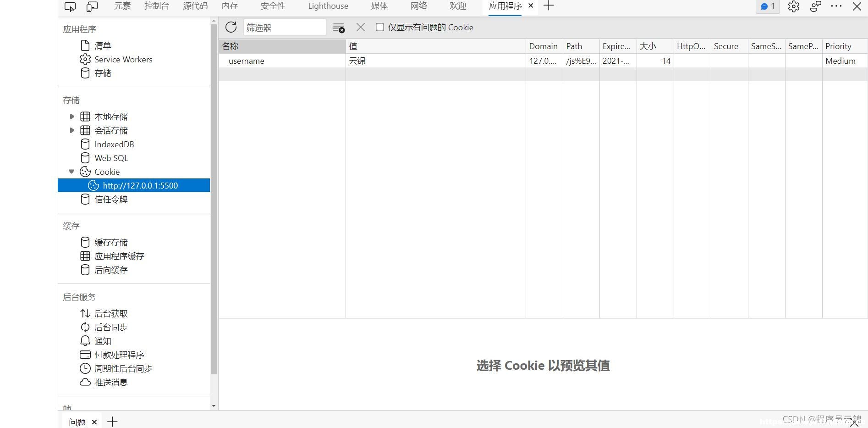The image size is (868, 428).
Task: Sort cookies by 大小 column header
Action: click(655, 46)
